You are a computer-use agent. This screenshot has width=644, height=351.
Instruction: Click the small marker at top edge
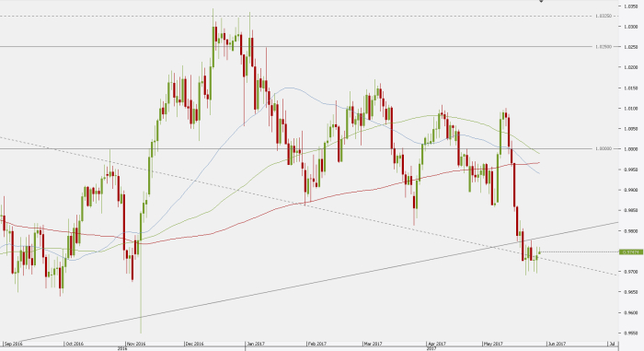541,1
